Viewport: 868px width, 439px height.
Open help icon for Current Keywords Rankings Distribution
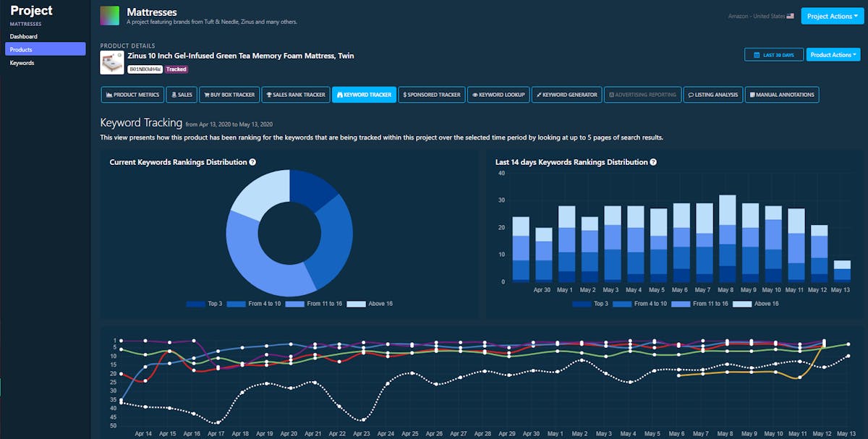point(252,162)
